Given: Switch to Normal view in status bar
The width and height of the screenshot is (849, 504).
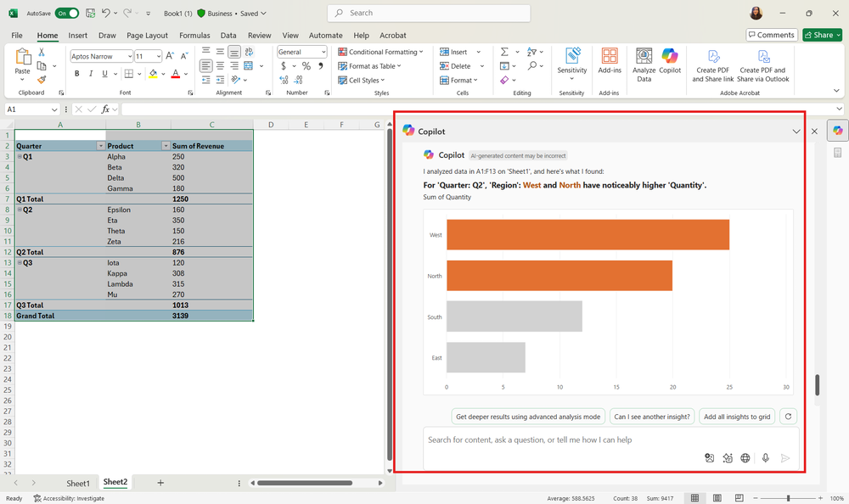Looking at the screenshot, I should pos(694,498).
